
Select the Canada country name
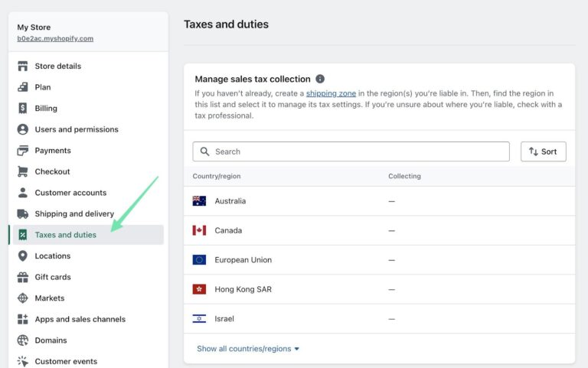click(x=228, y=230)
